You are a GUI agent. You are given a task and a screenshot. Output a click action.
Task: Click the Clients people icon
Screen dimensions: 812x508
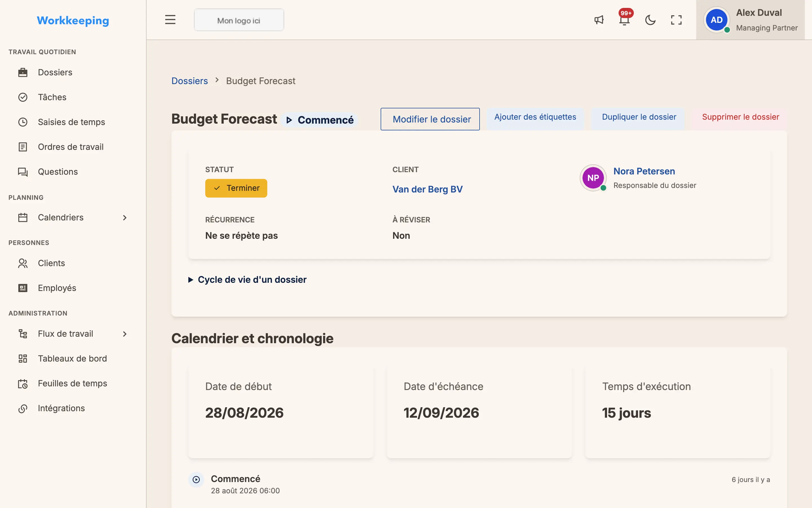tap(23, 263)
